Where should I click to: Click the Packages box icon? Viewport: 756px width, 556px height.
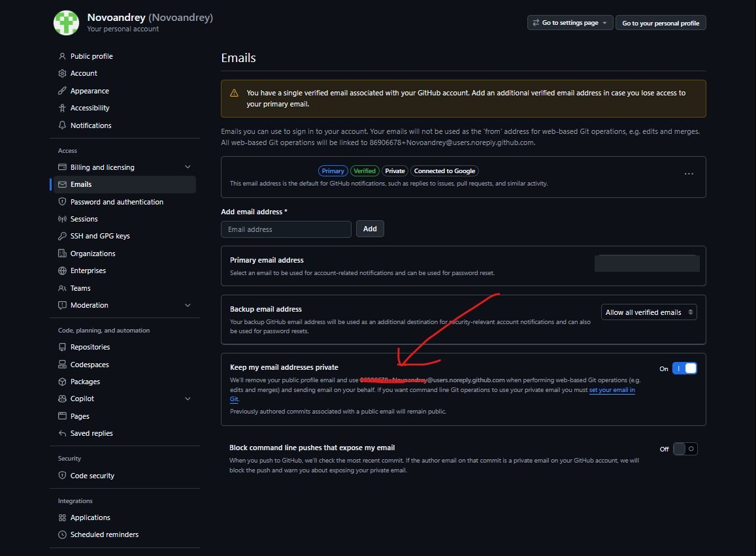[x=62, y=382]
